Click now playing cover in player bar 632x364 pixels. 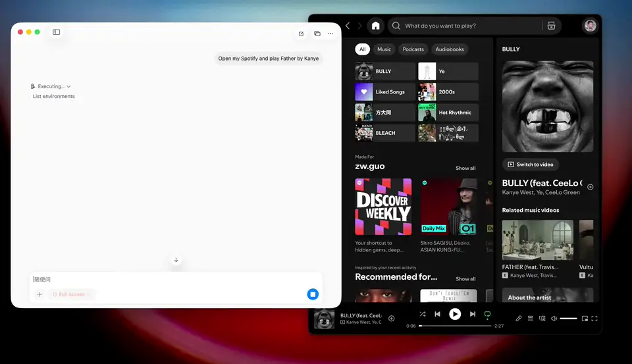[x=324, y=319]
